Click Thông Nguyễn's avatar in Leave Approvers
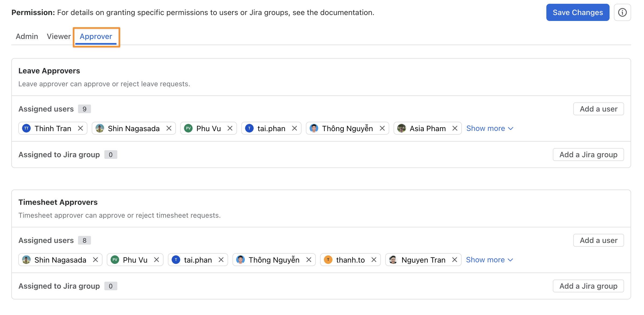The height and width of the screenshot is (315, 644). tap(314, 128)
